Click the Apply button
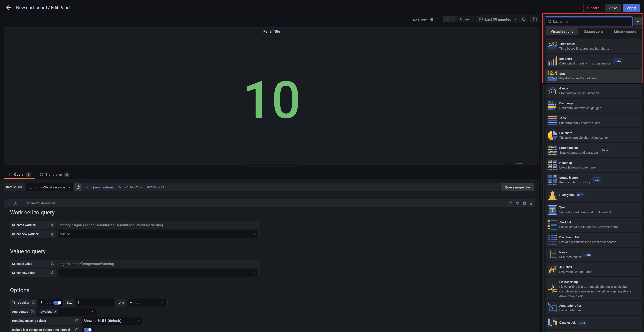 point(631,8)
